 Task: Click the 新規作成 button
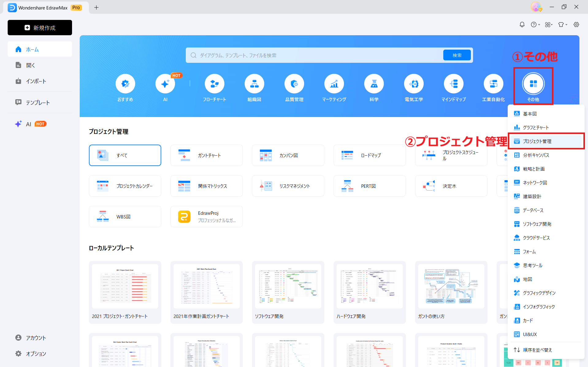[40, 28]
